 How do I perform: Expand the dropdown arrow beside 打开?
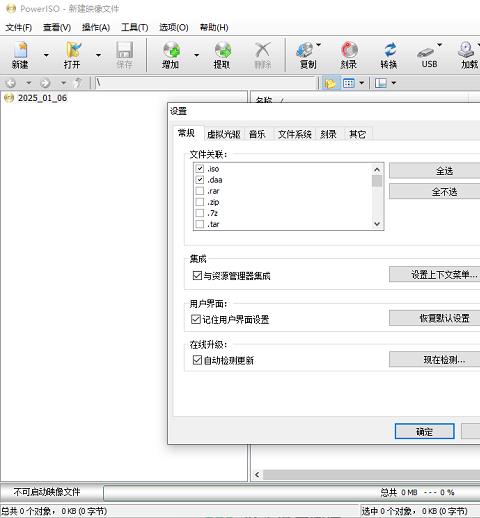(98, 55)
